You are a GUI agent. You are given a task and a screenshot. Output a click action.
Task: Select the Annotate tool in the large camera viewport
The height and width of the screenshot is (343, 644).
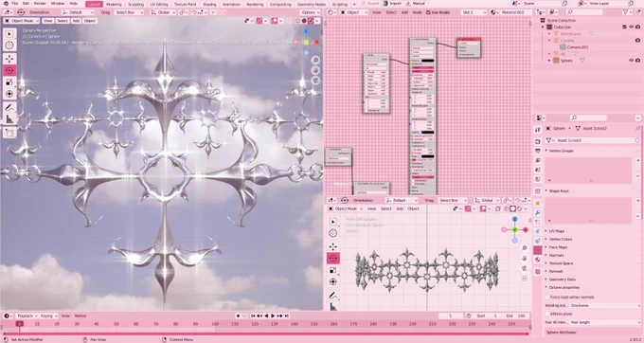coord(9,108)
